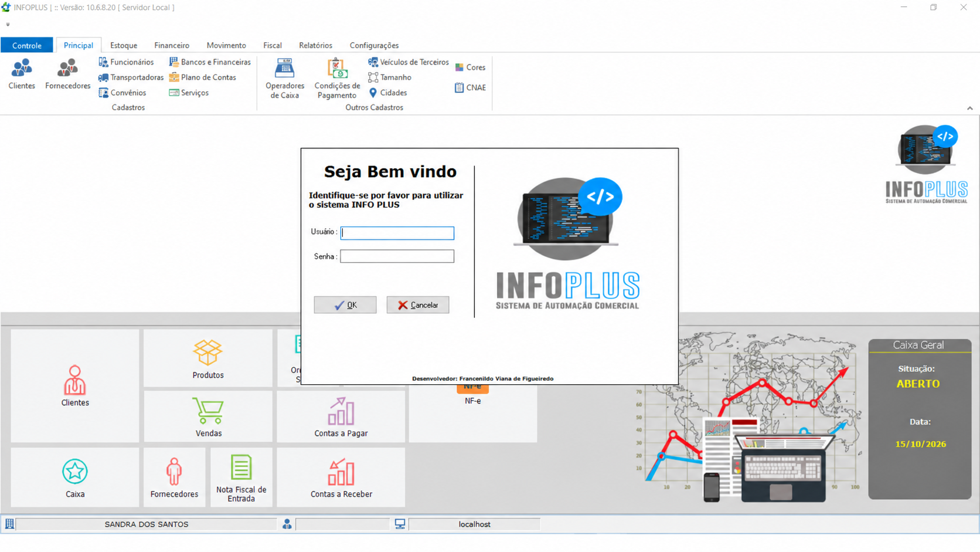Open the Caixa dashboard tile
This screenshot has height=552, width=980.
(x=75, y=478)
